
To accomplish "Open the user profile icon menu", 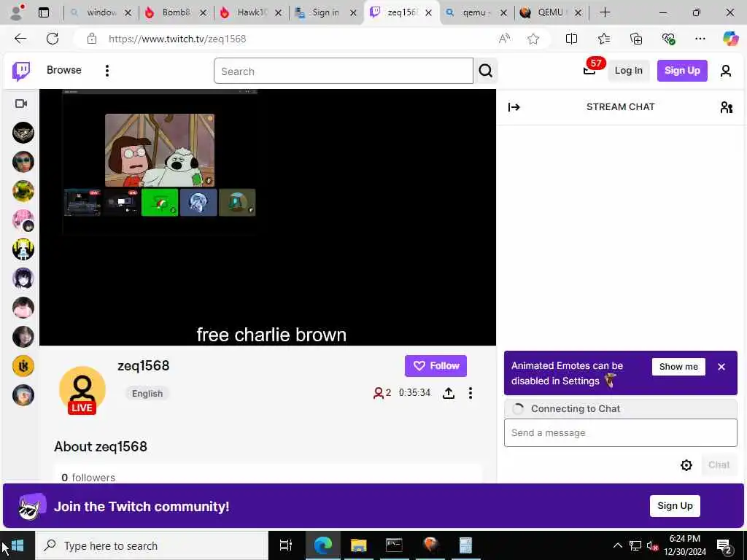I will pyautogui.click(x=726, y=71).
